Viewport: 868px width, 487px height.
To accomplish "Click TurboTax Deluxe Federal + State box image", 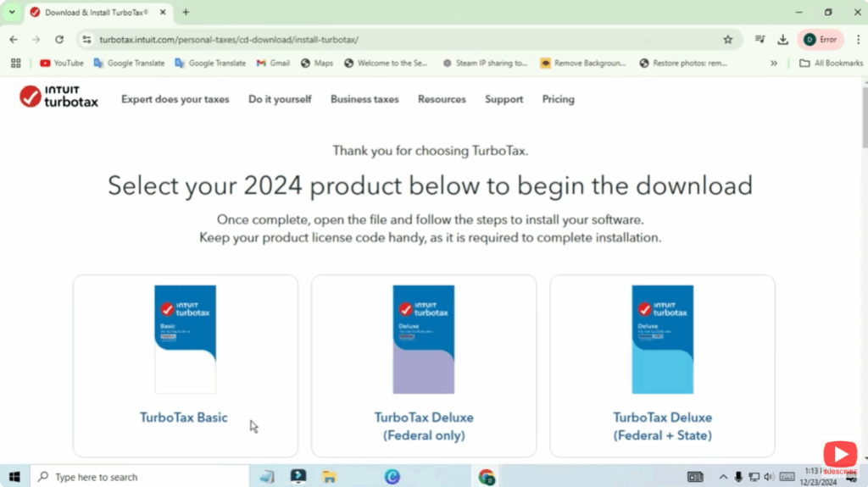I will 662,340.
